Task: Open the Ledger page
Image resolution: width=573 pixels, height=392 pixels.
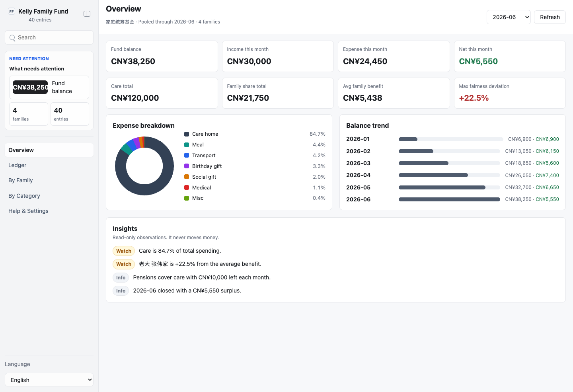Action: click(x=49, y=165)
